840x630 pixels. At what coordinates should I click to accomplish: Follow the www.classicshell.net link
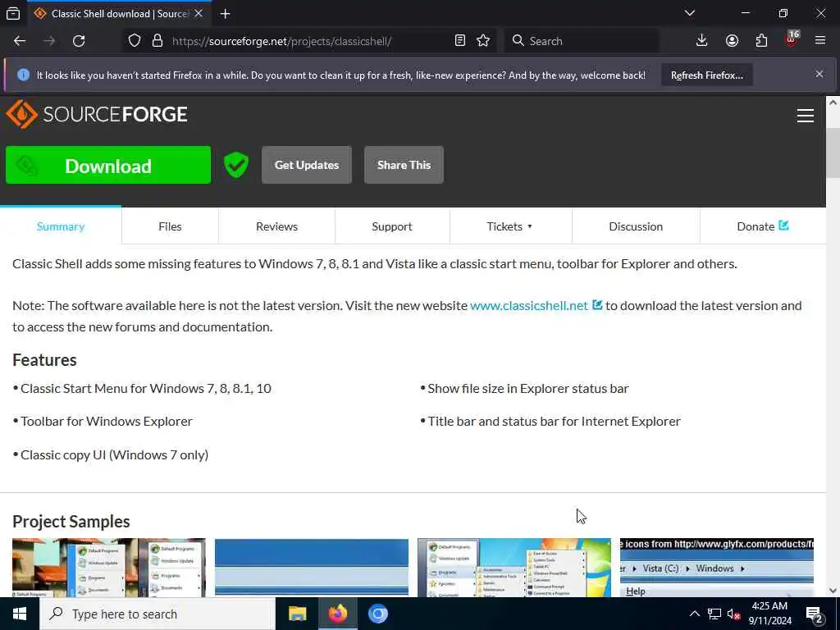(529, 305)
